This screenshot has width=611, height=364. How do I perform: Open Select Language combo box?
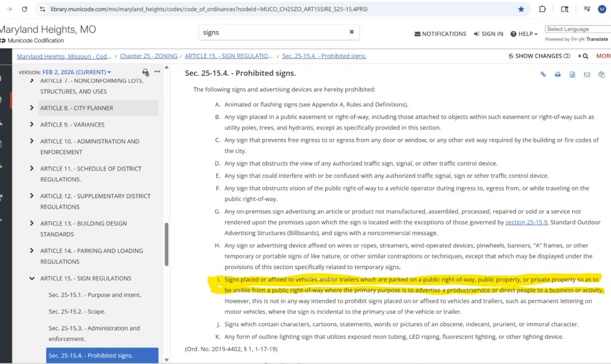pyautogui.click(x=578, y=29)
